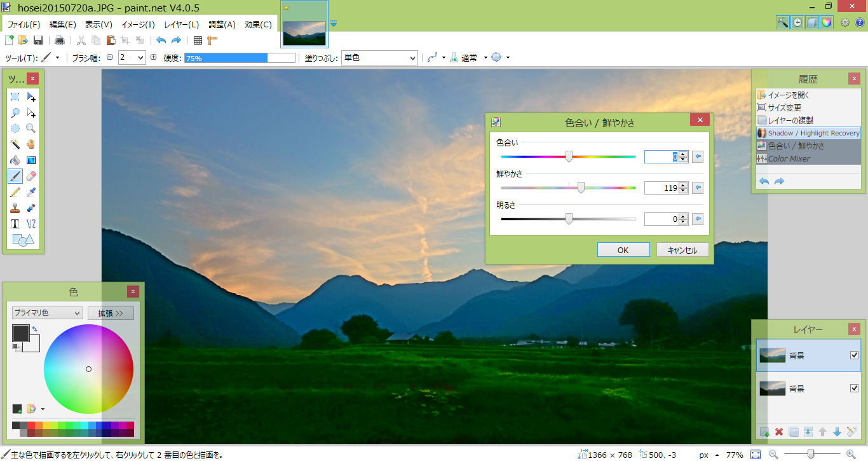
Task: Expand the プライマリ色 color selector dropdown
Action: (x=47, y=313)
